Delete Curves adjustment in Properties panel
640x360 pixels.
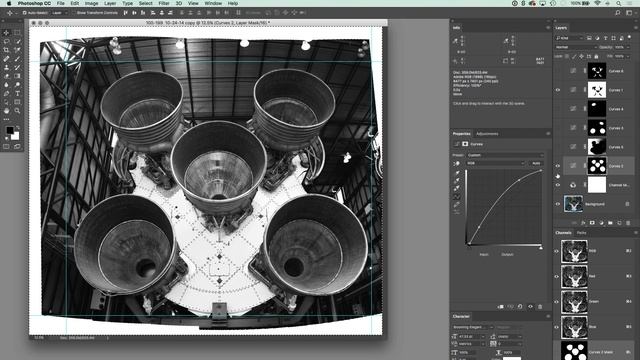click(540, 307)
